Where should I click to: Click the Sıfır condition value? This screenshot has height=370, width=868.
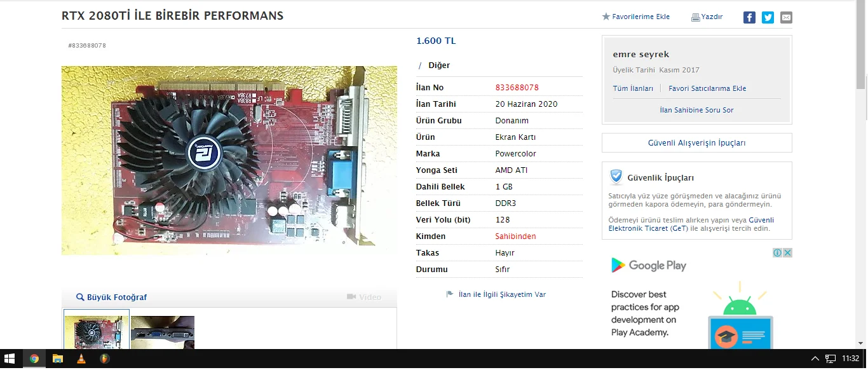coord(503,269)
